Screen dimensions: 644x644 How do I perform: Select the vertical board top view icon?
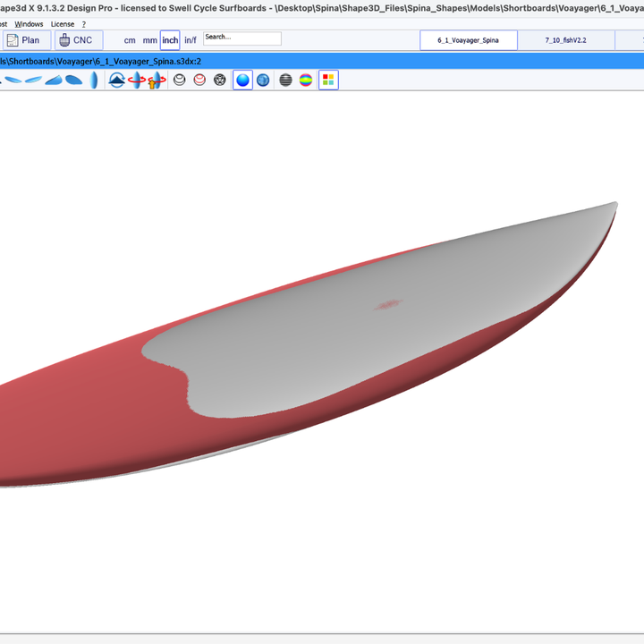point(94,80)
